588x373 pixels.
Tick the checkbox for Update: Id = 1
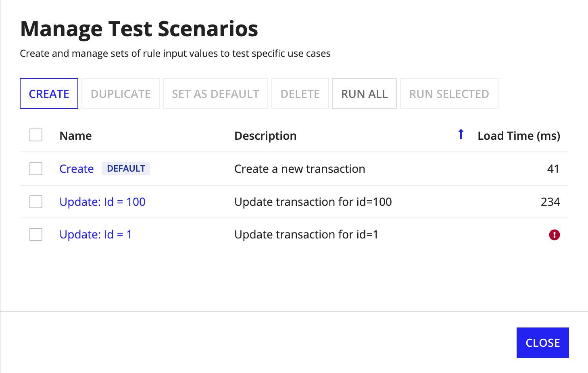pyautogui.click(x=36, y=234)
